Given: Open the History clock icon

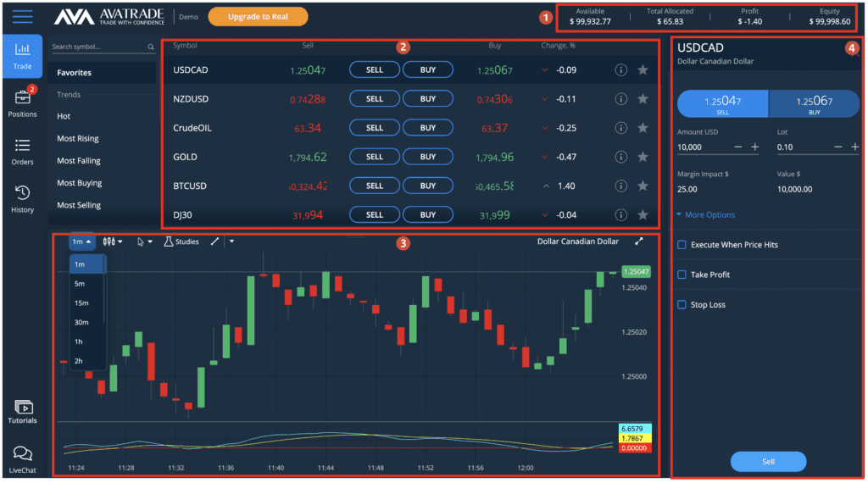Looking at the screenshot, I should pyautogui.click(x=23, y=194).
